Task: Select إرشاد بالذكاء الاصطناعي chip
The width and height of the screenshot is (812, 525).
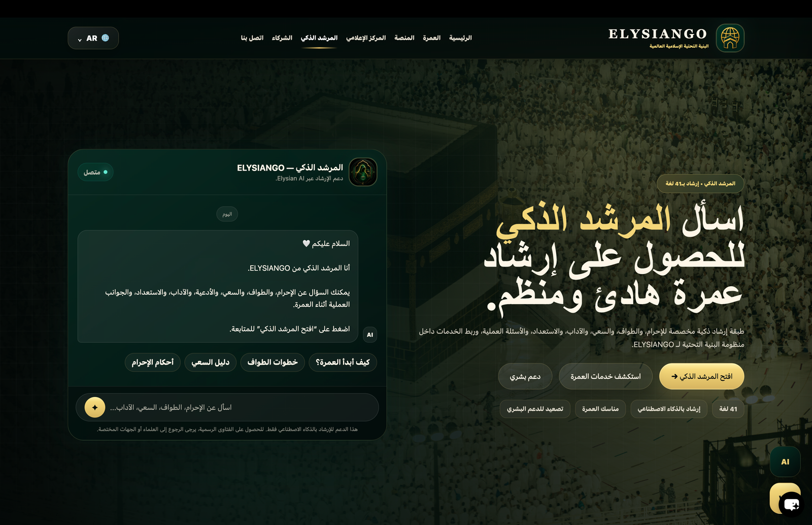Action: tap(669, 409)
